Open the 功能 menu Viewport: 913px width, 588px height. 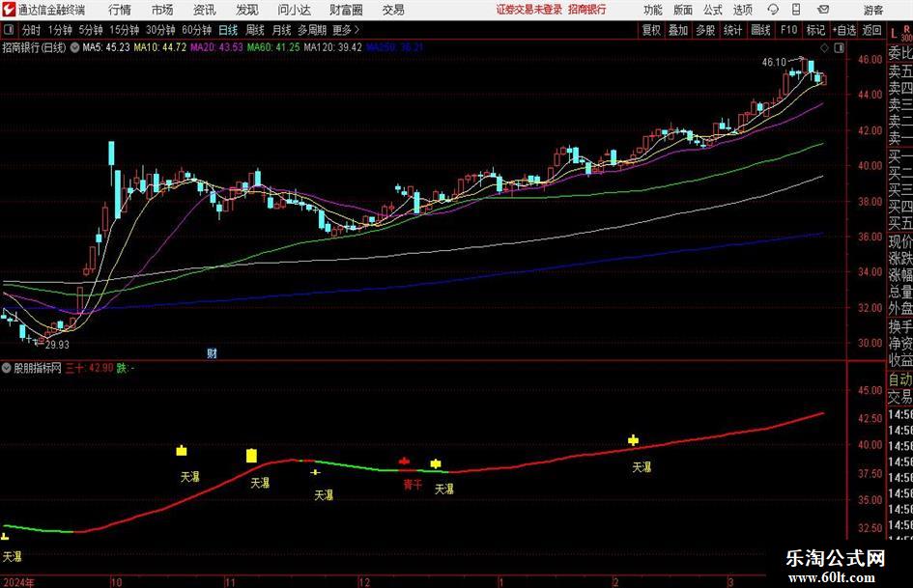point(653,10)
